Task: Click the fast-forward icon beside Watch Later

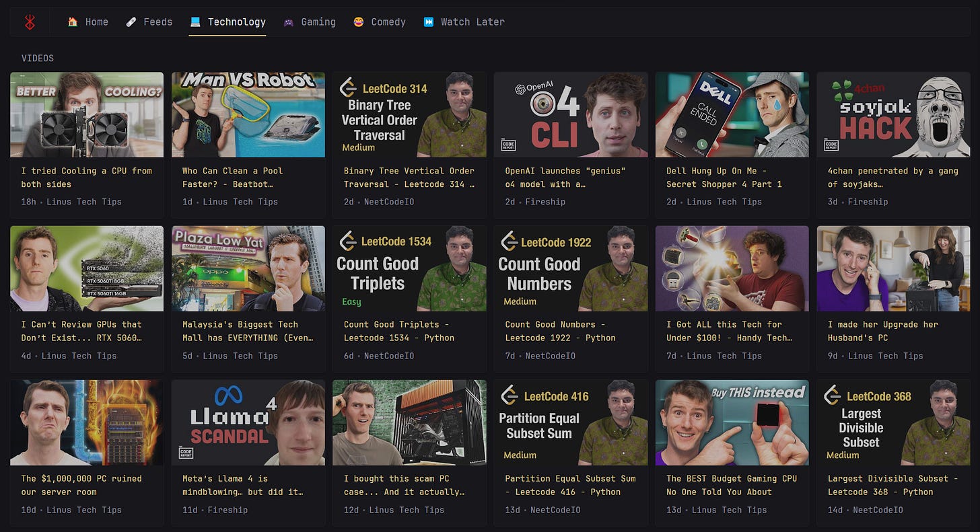Action: (429, 22)
